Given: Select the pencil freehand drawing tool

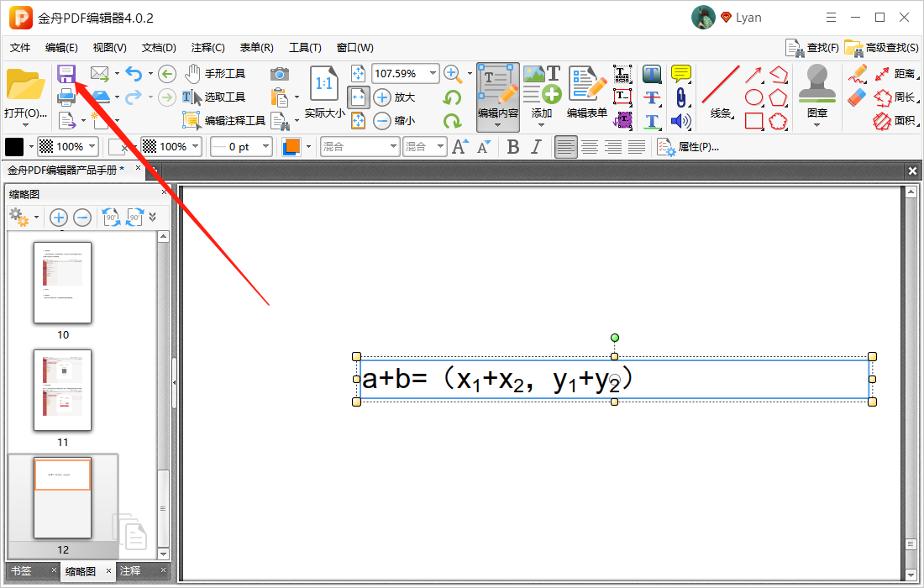Looking at the screenshot, I should [857, 74].
